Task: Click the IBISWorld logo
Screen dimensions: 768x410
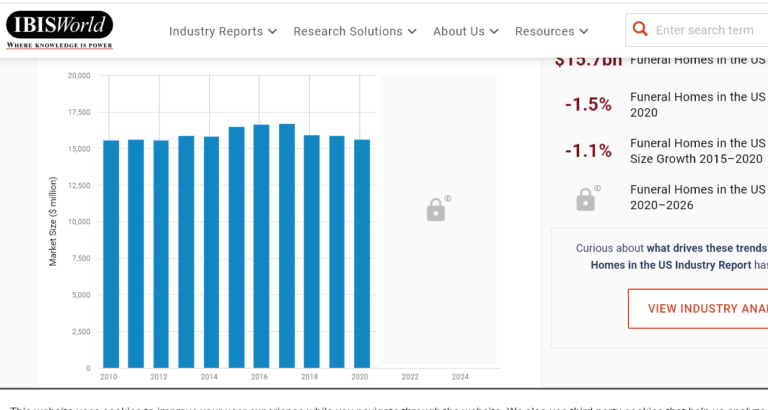Action: 59,30
